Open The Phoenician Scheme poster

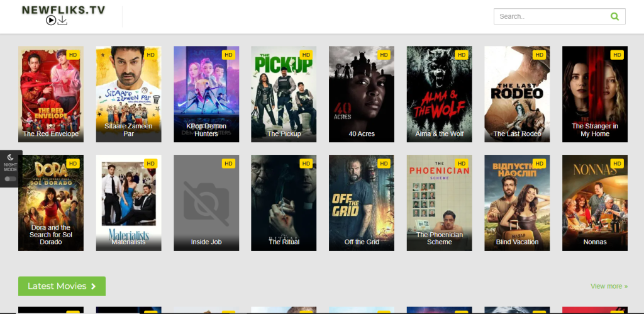pos(440,203)
